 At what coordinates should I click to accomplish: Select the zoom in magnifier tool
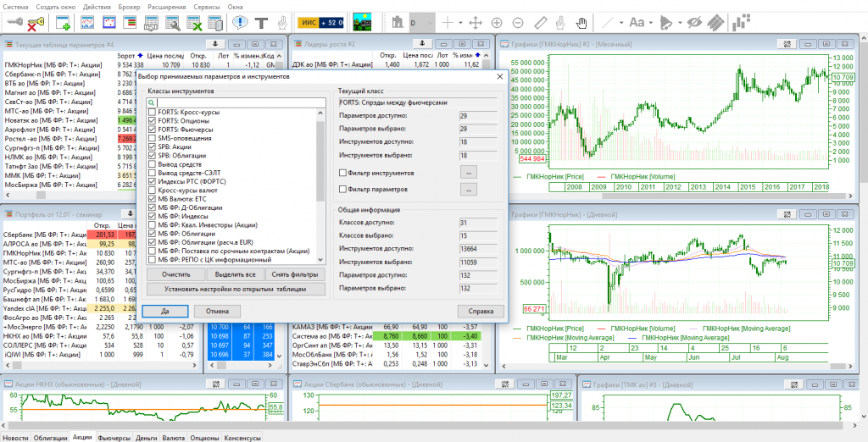[497, 22]
